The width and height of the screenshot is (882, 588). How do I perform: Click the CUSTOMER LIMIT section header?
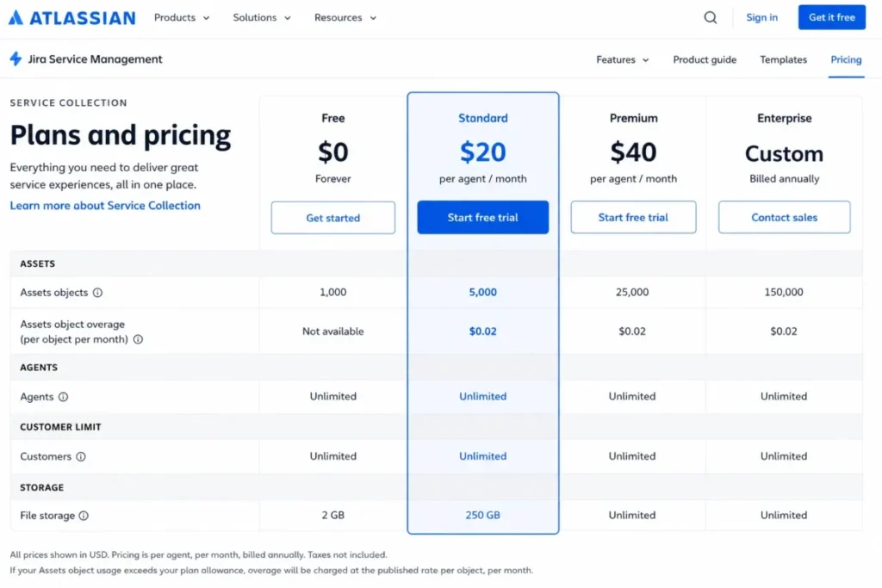[x=61, y=427]
